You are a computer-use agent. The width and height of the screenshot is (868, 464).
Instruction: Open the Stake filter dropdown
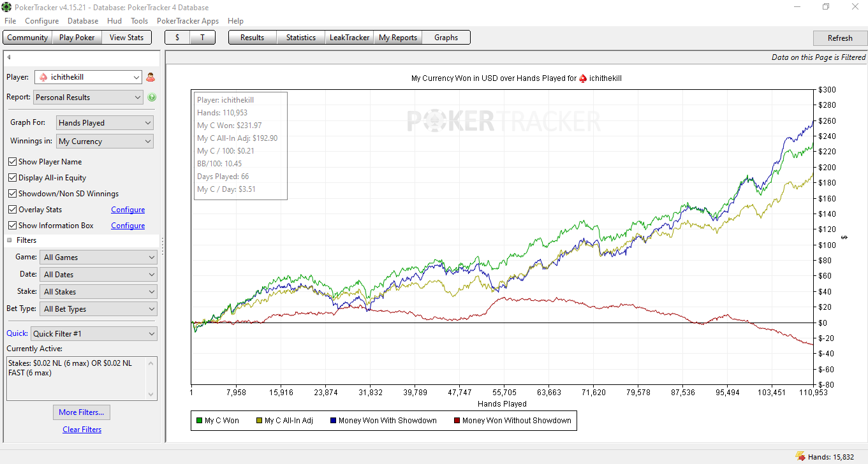(98, 292)
